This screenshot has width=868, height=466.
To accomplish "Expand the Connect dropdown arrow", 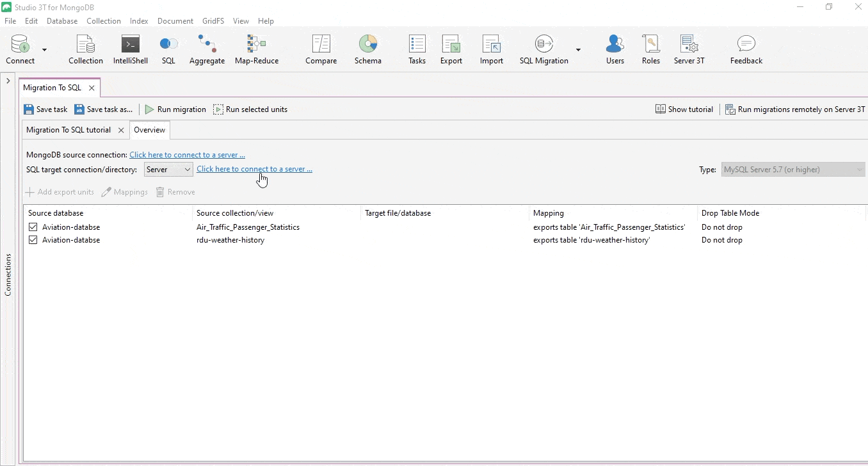I will click(x=44, y=50).
